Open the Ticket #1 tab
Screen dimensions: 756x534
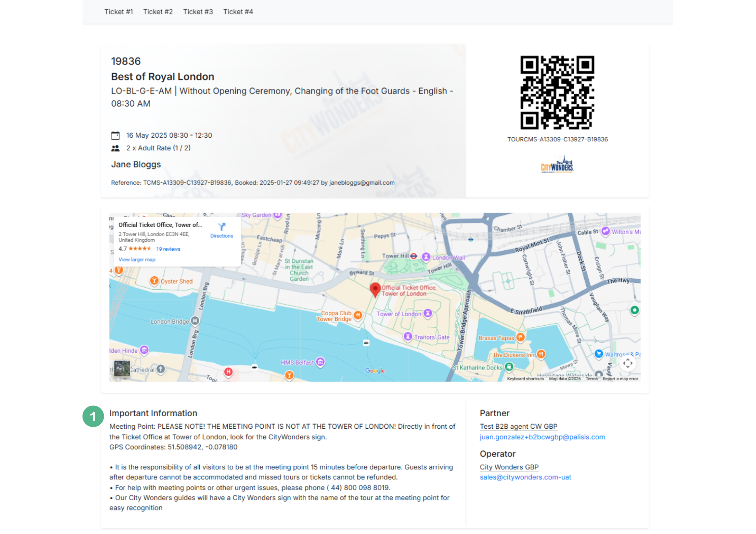[x=119, y=12]
